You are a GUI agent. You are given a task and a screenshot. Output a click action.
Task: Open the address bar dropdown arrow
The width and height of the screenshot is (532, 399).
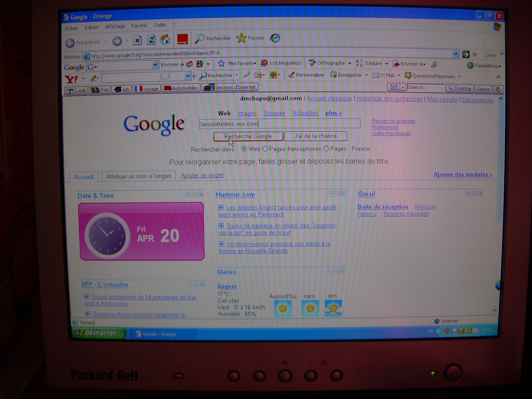pos(455,54)
